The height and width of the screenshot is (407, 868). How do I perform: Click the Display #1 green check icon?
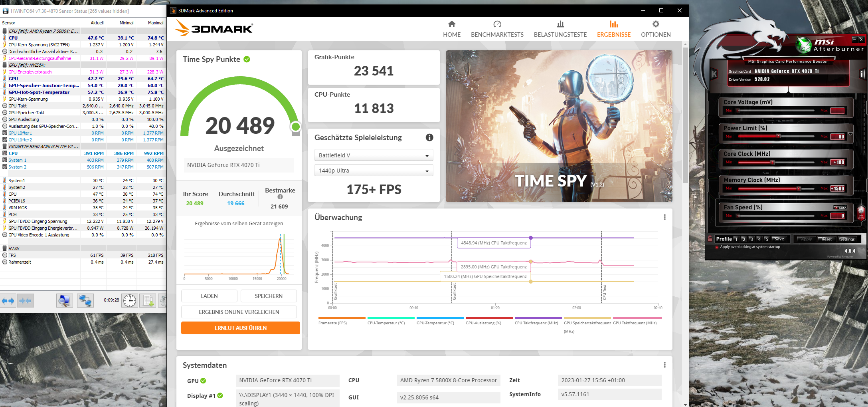tap(220, 395)
